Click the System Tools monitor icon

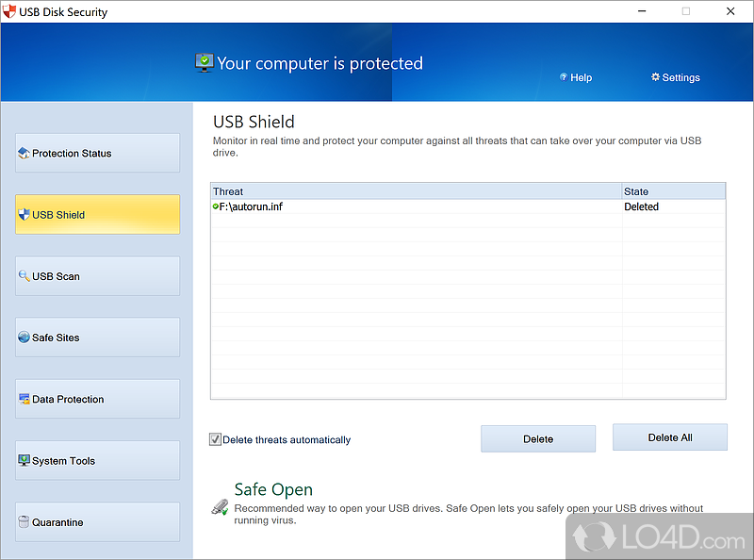24,460
